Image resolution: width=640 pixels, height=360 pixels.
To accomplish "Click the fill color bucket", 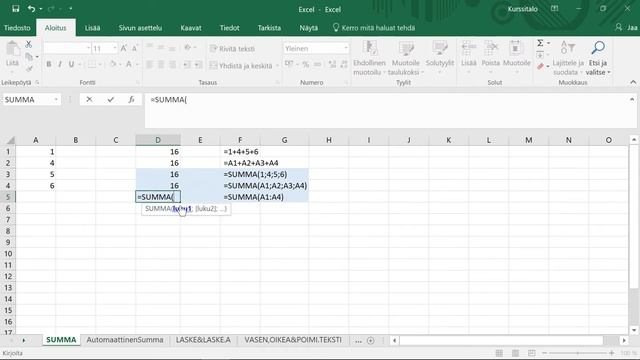I will point(113,64).
